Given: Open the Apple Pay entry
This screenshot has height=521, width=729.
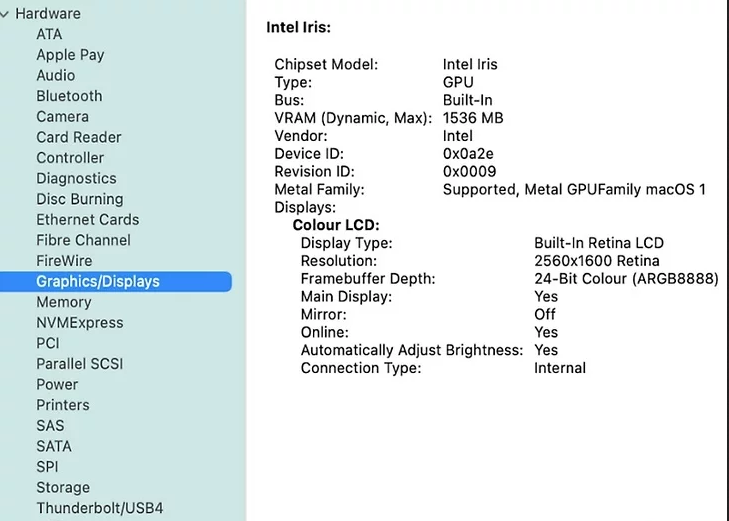Looking at the screenshot, I should (x=70, y=55).
